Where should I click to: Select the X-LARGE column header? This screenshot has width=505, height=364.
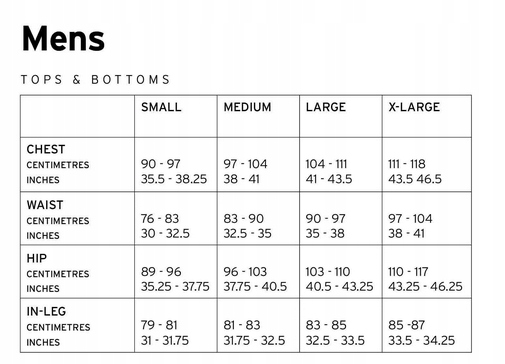(x=414, y=107)
